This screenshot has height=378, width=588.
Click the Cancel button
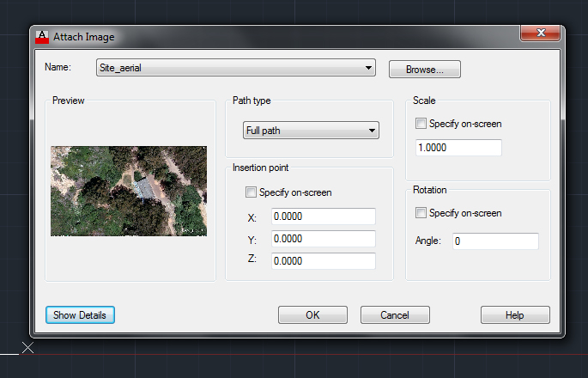[395, 315]
